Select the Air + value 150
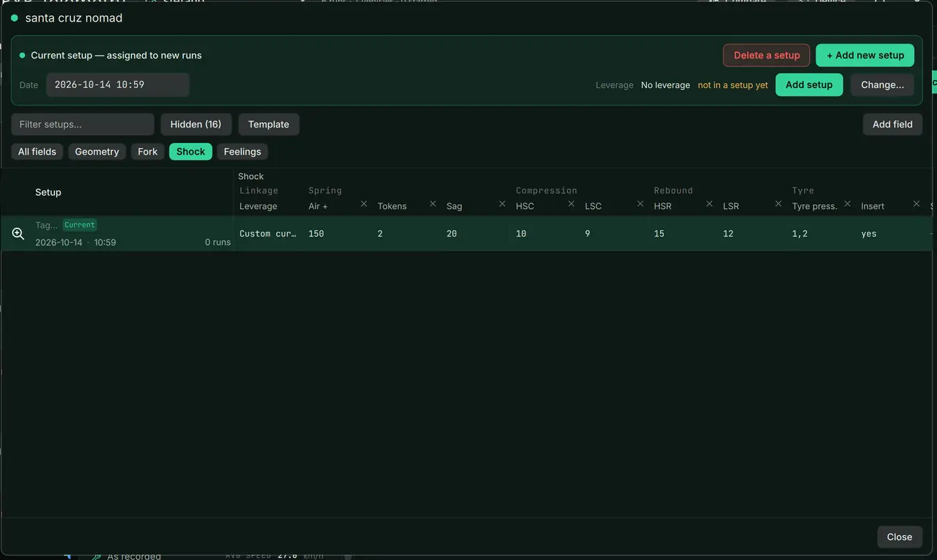 [316, 234]
